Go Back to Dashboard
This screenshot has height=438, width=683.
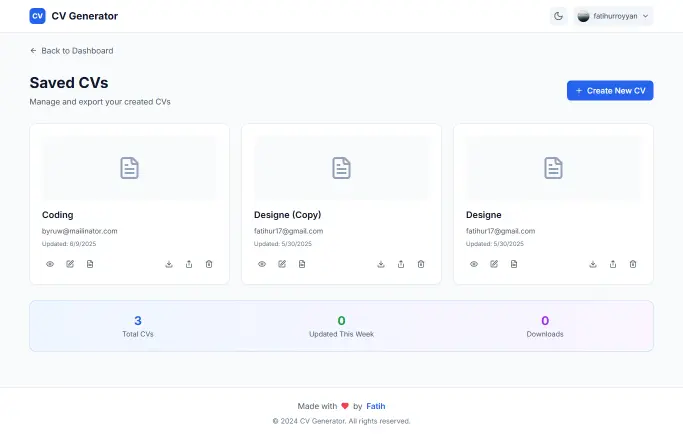(71, 50)
